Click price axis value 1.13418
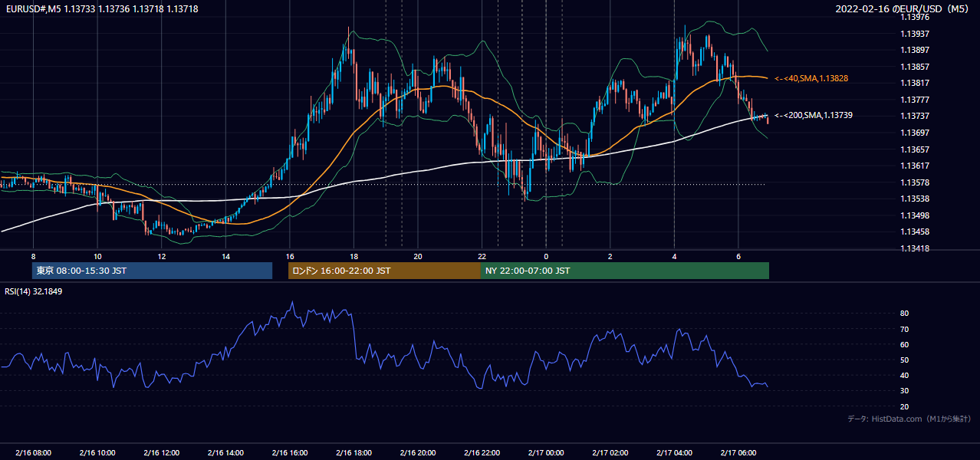 [914, 248]
